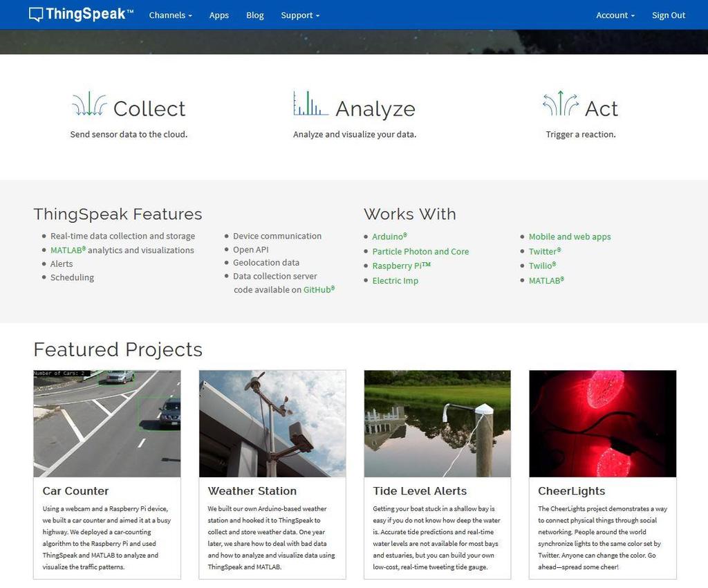Click the 'Device communication' feature item
This screenshot has height=588, width=708.
(277, 236)
